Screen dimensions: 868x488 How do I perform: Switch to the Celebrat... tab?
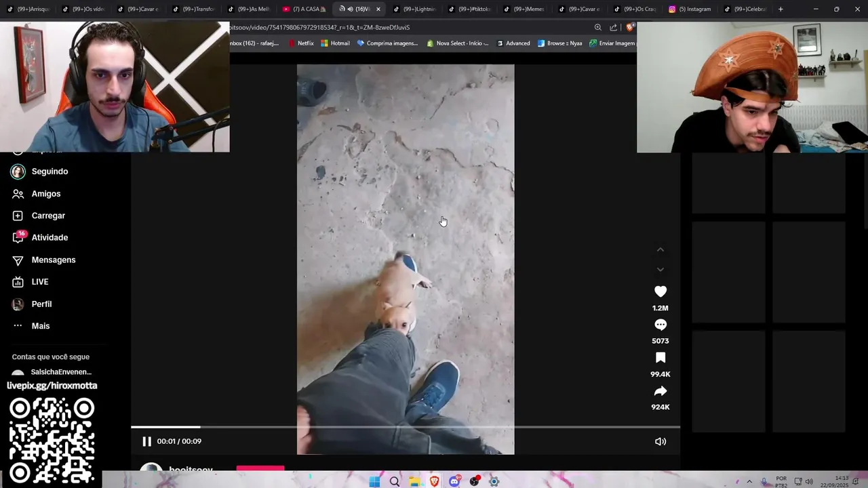pos(746,9)
